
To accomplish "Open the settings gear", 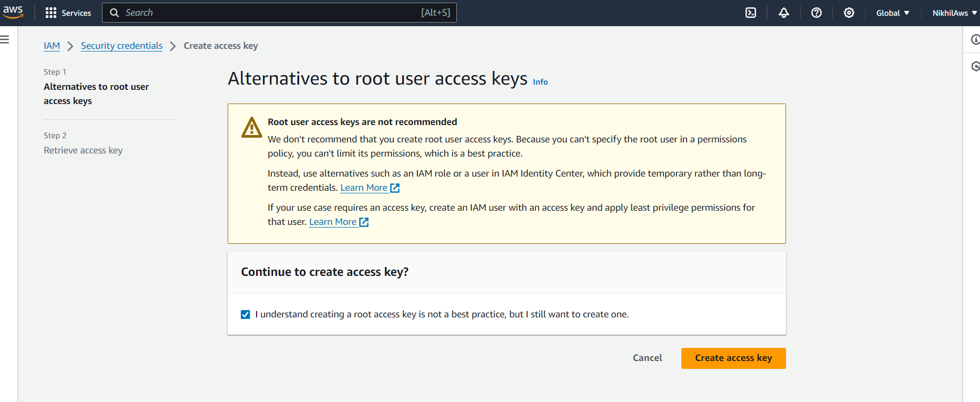I will pyautogui.click(x=849, y=13).
